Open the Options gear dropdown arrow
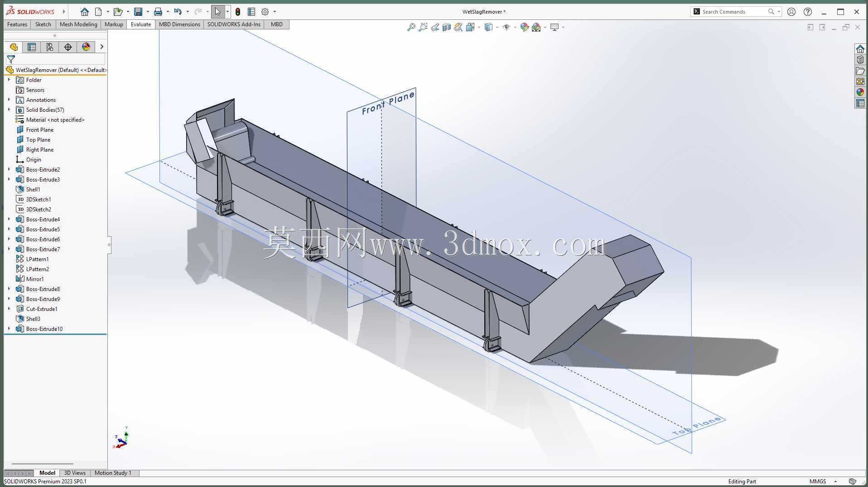Screen dimensions: 868x487 pos(275,12)
